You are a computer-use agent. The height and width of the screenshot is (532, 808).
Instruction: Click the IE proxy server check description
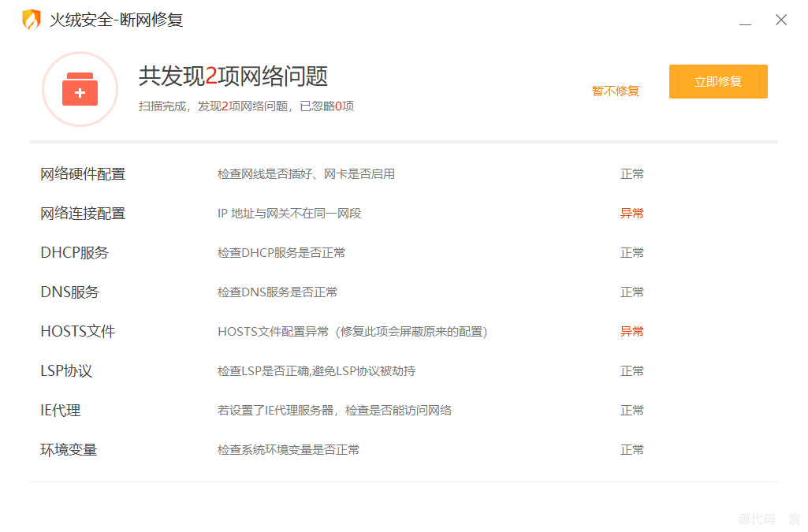[x=334, y=411]
